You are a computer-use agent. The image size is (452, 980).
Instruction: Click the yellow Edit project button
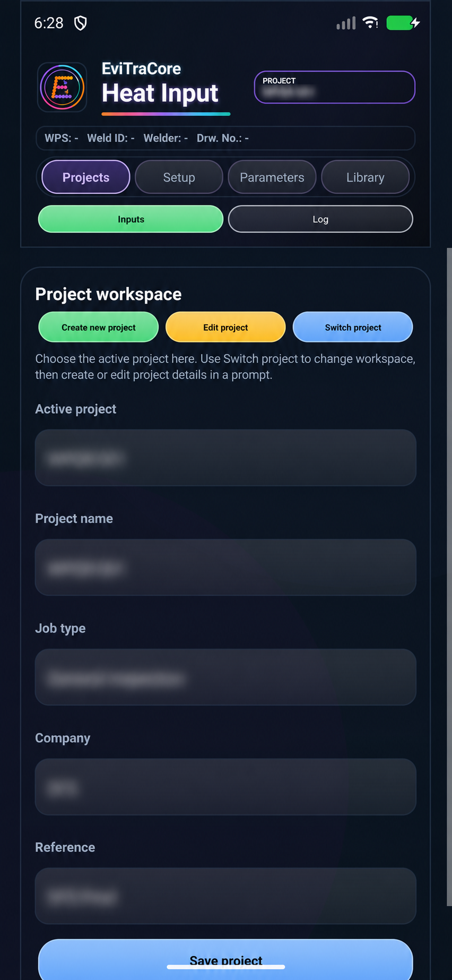(225, 327)
